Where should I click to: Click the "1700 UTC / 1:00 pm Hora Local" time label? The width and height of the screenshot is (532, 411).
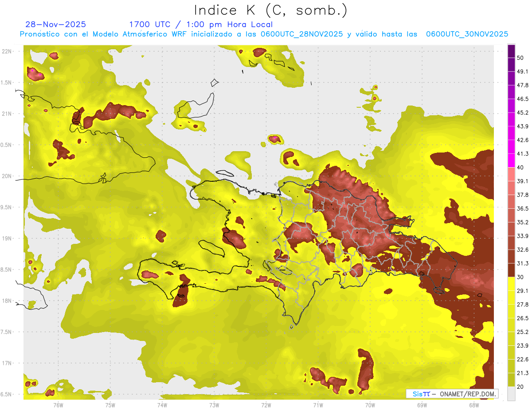201,24
